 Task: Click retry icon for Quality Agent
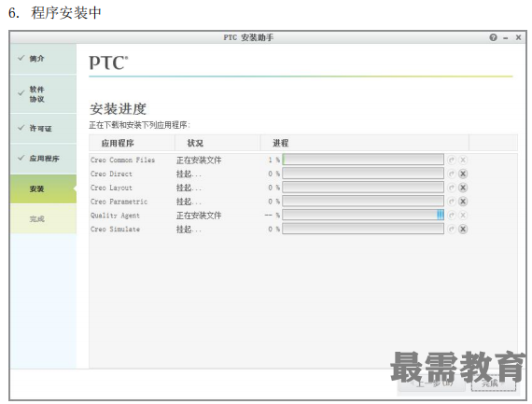point(451,215)
